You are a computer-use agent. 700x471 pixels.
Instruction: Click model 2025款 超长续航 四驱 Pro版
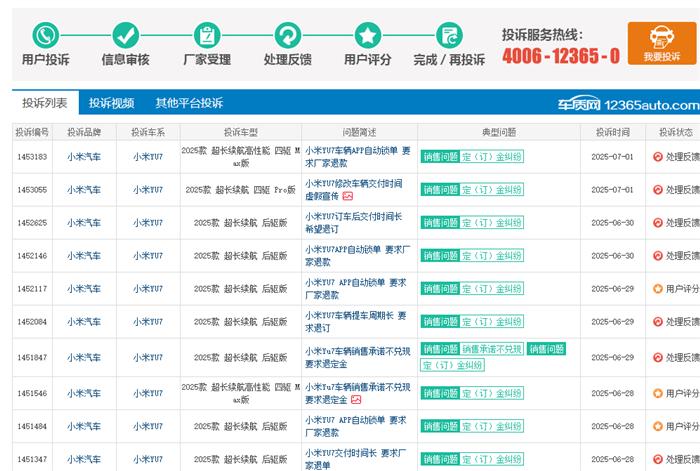241,190
